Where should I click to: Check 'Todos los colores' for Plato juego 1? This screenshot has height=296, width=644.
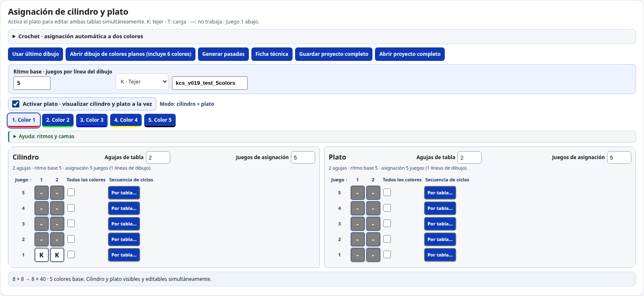pos(387,254)
